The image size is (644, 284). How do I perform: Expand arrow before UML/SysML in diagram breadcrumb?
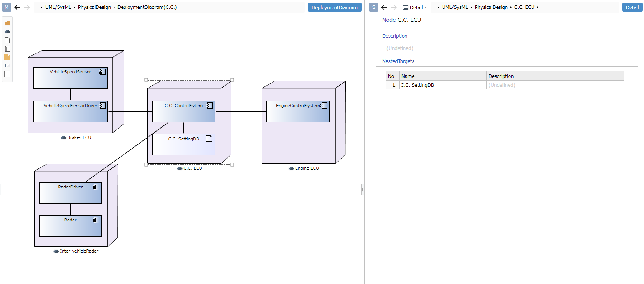pyautogui.click(x=41, y=7)
